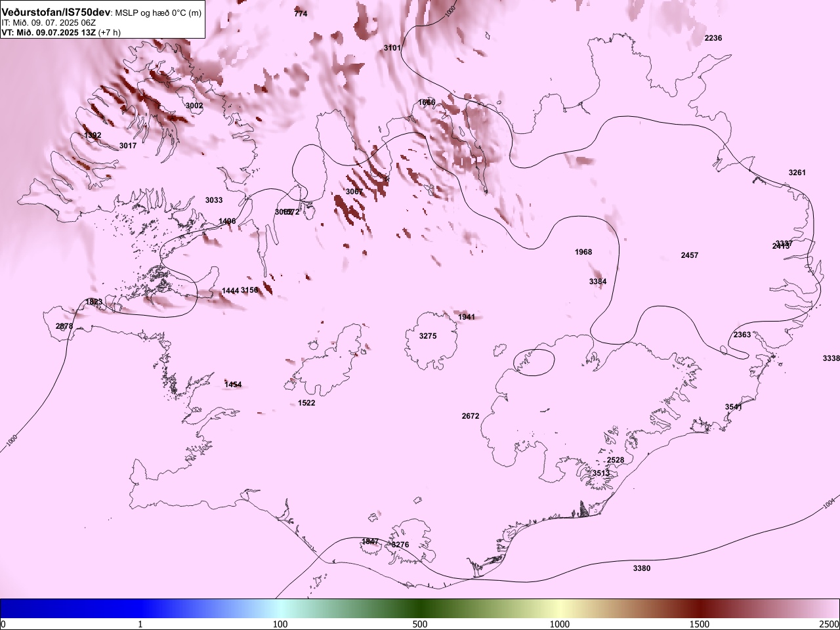The width and height of the screenshot is (840, 630).
Task: Click the 3513 height label
Action: tap(601, 473)
